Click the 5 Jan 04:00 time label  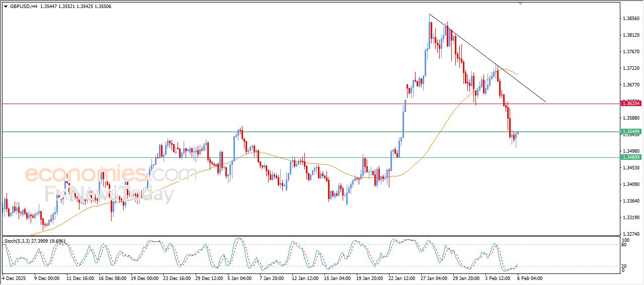coord(239,278)
